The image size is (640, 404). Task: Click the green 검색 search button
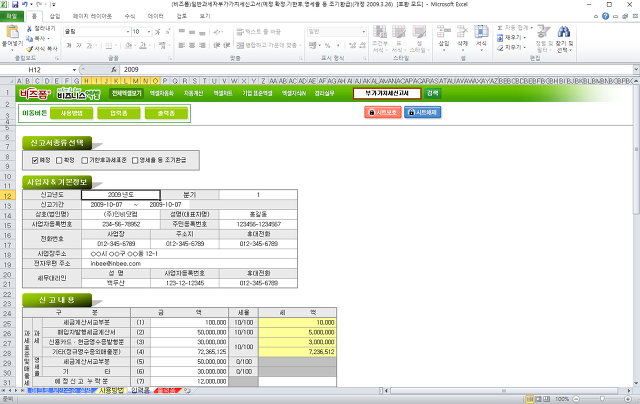click(432, 93)
